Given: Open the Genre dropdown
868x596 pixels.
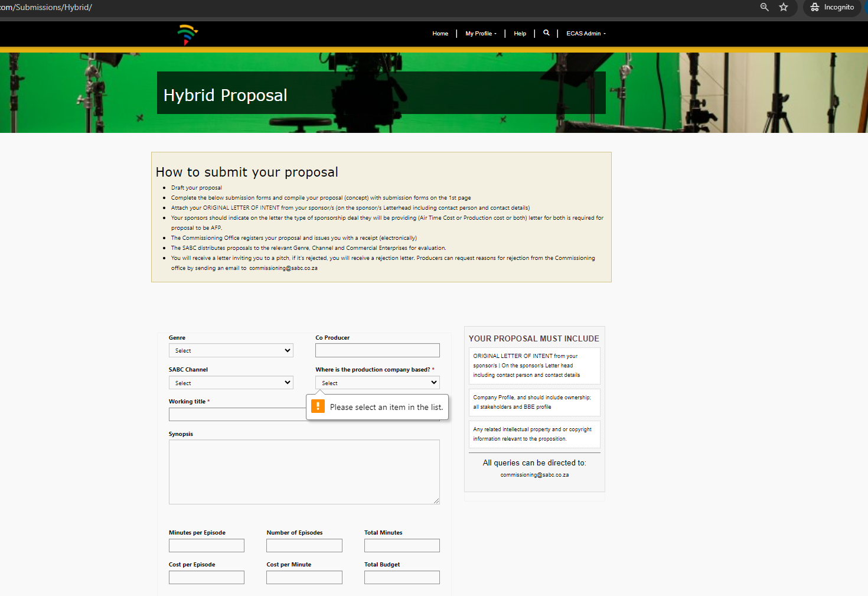Looking at the screenshot, I should tap(231, 350).
